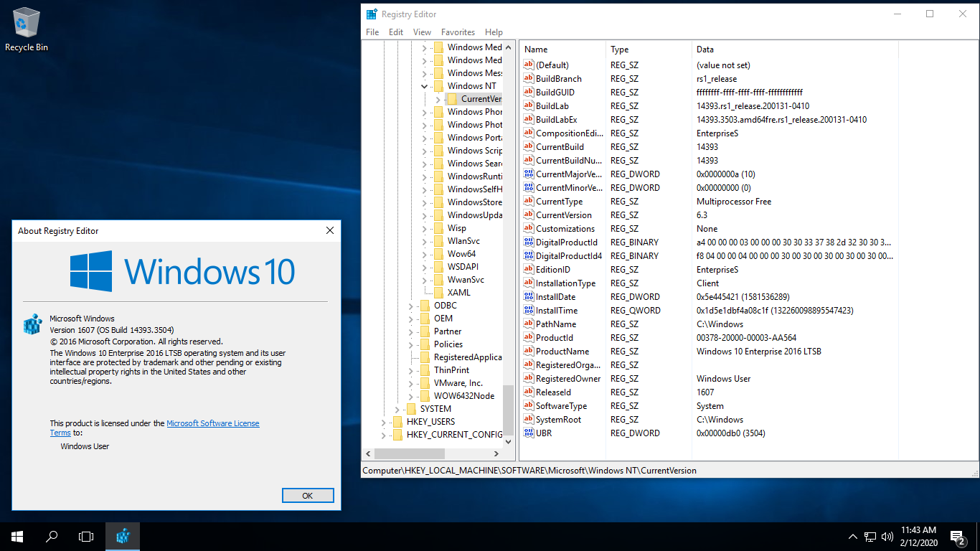Click Registry Editor title bar icon
The width and height of the screenshot is (980, 551).
(x=372, y=14)
